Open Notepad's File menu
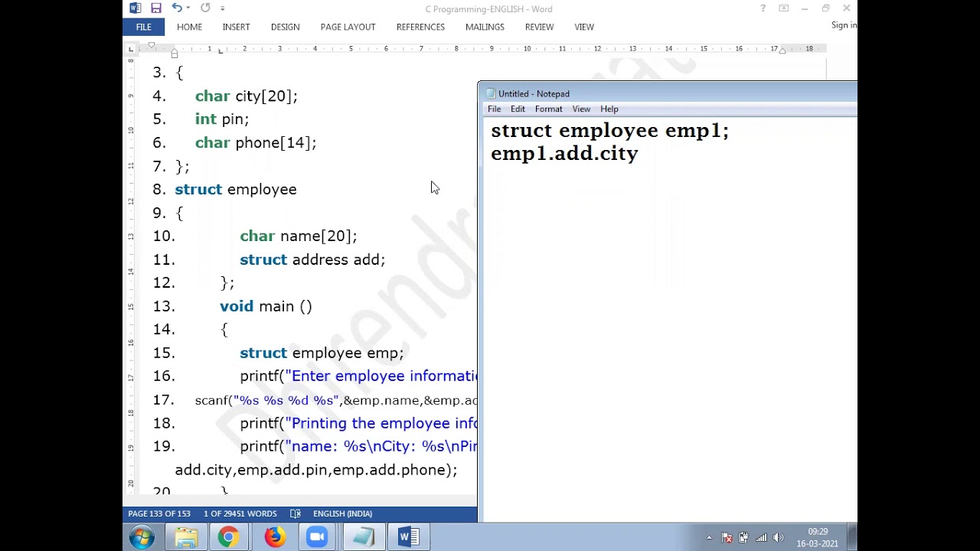Image resolution: width=980 pixels, height=551 pixels. tap(495, 109)
